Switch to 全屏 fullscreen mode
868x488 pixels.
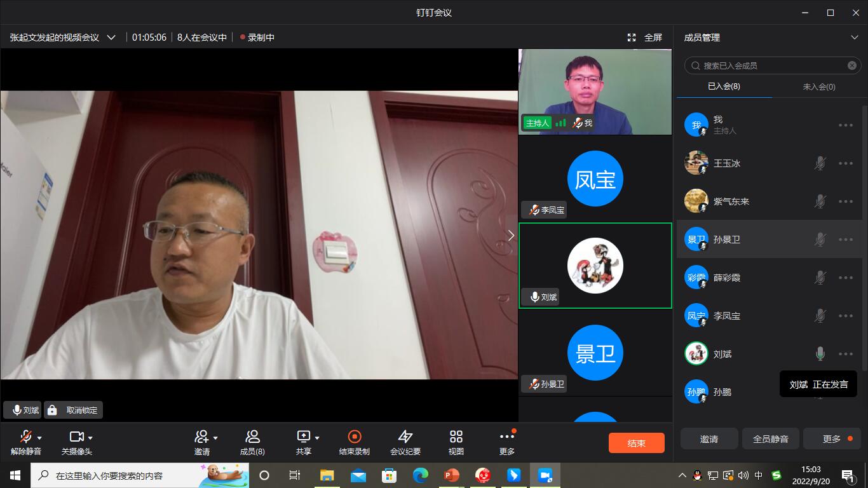coord(645,37)
